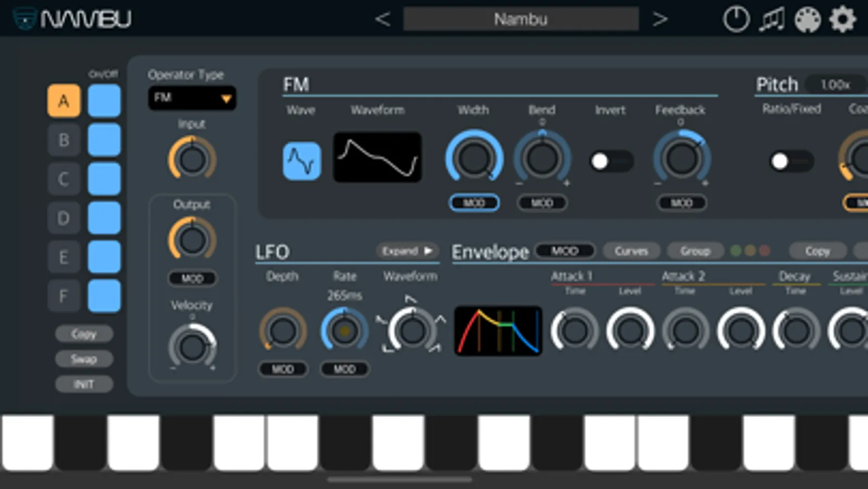The height and width of the screenshot is (489, 868).
Task: Click MOD button under Bend knob
Action: pyautogui.click(x=542, y=203)
